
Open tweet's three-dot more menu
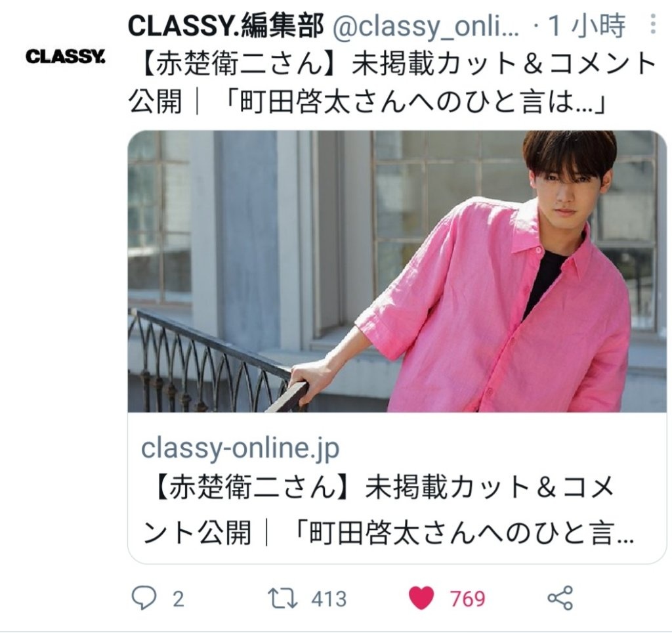tap(653, 24)
